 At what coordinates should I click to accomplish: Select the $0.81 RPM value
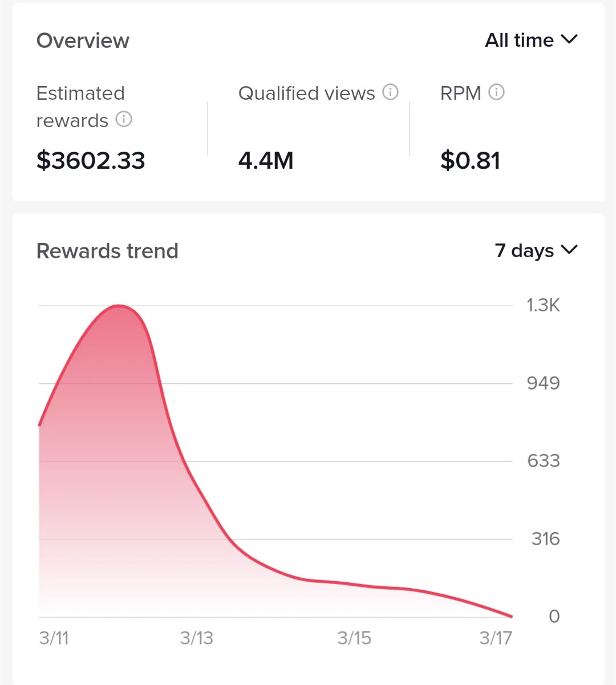tap(470, 160)
